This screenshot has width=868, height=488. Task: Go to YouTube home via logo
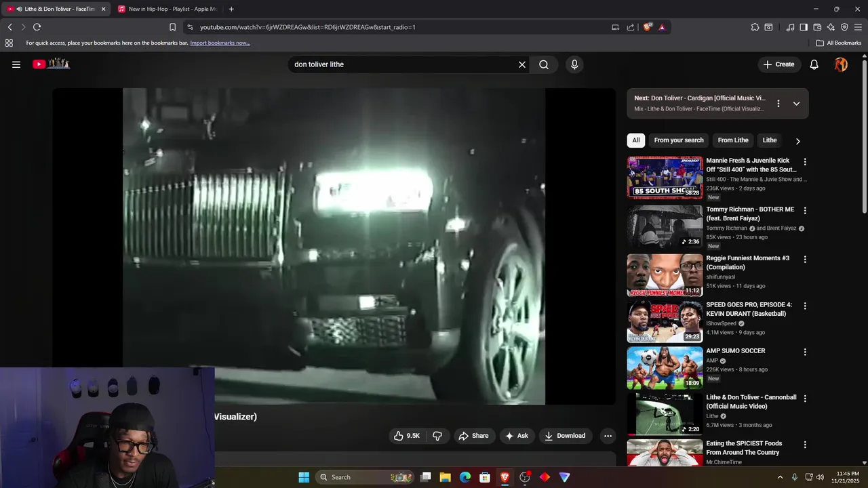52,64
